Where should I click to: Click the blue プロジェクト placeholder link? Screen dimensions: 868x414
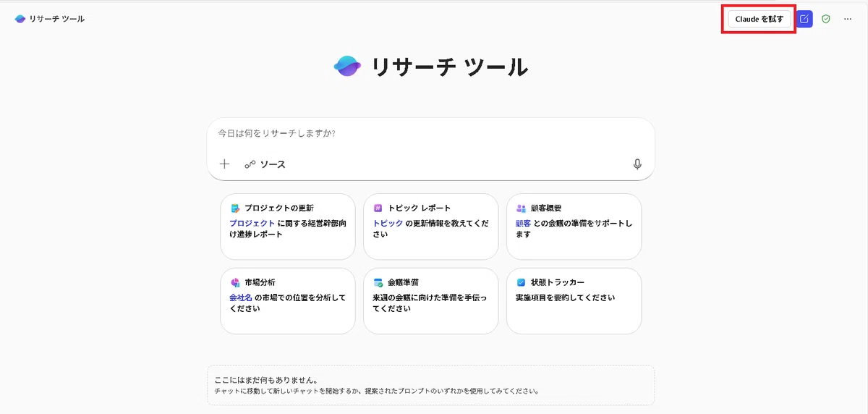pos(252,224)
